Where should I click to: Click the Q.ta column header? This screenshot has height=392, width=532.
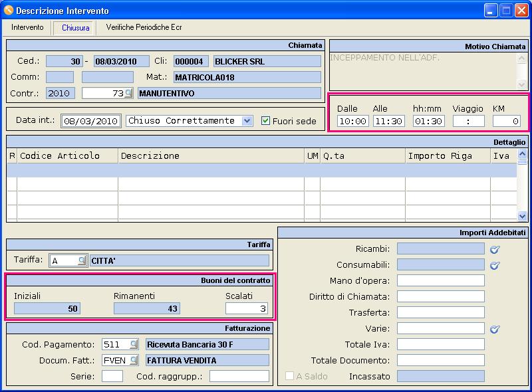coord(362,155)
